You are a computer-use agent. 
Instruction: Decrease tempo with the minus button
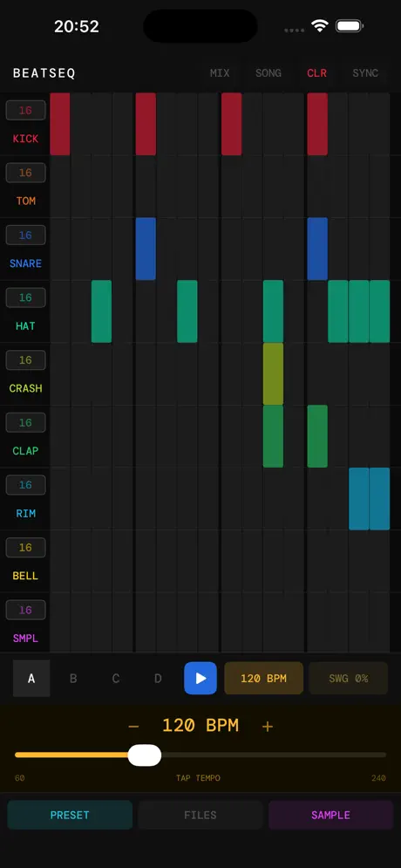[133, 727]
